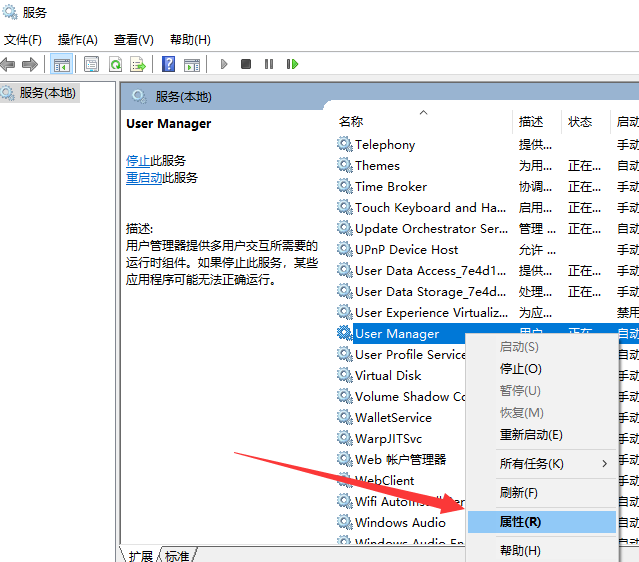Toggle the show/hide console tree icon
Image resolution: width=639 pixels, height=562 pixels.
(x=62, y=64)
